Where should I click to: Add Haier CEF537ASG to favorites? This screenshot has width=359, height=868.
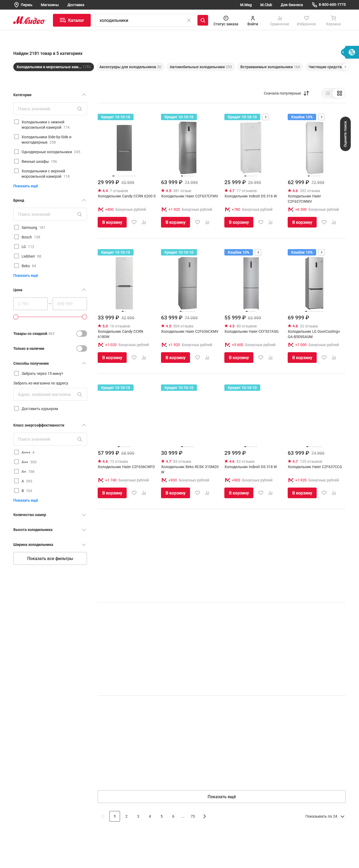261,358
